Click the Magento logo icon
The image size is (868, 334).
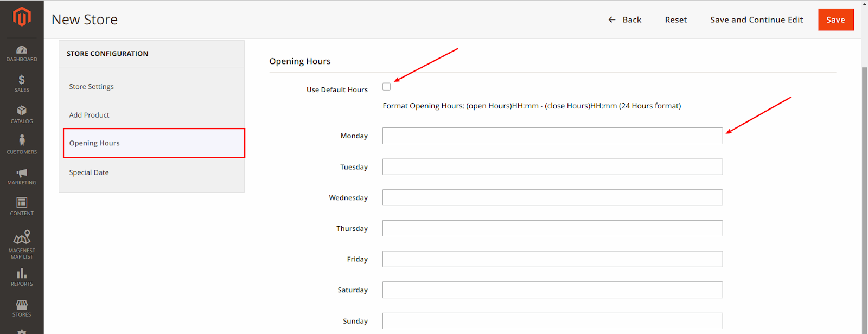point(22,17)
